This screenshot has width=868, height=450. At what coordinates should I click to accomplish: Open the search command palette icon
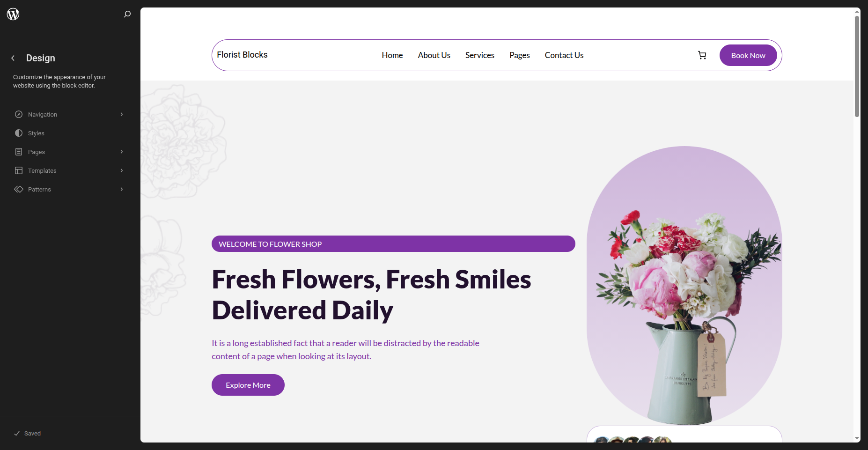point(127,14)
